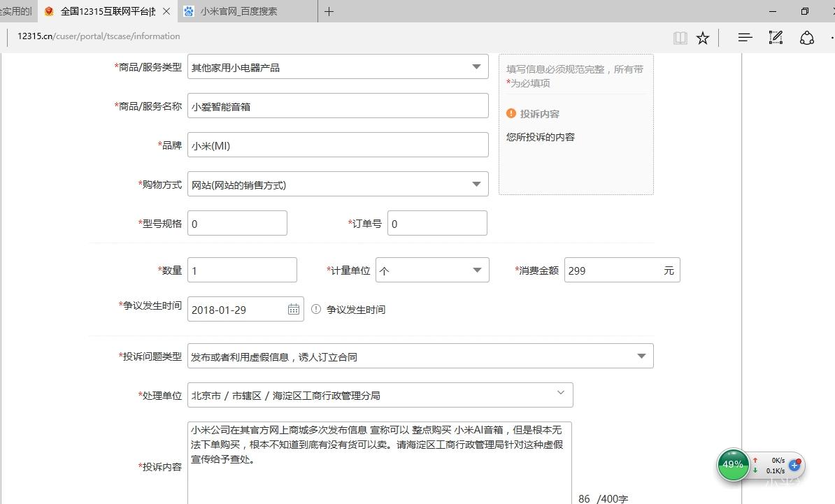
Task: Start a Web Note with the pencil icon
Action: click(x=776, y=37)
